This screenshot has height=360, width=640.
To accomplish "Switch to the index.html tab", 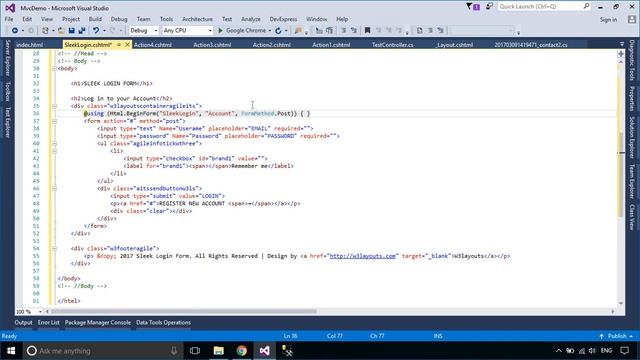I will click(x=29, y=45).
